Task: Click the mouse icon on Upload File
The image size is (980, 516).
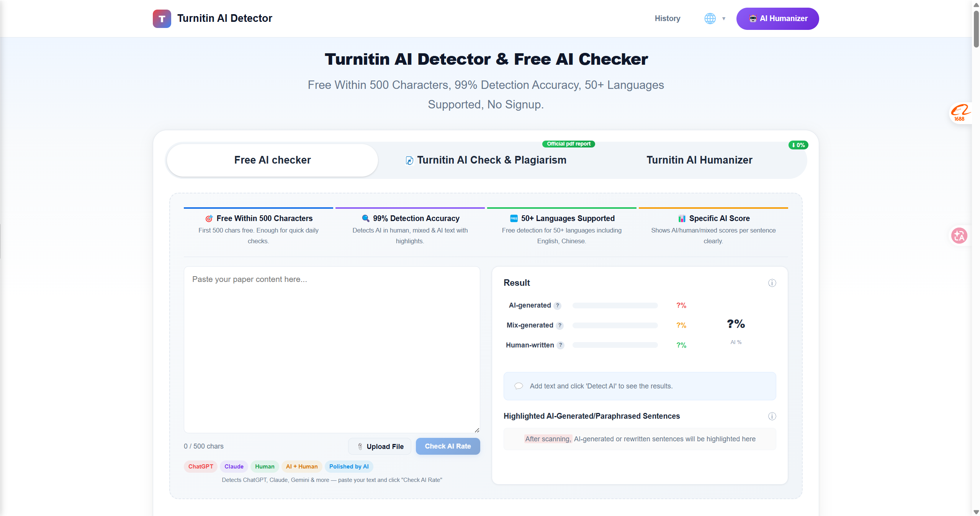Action: pyautogui.click(x=360, y=446)
